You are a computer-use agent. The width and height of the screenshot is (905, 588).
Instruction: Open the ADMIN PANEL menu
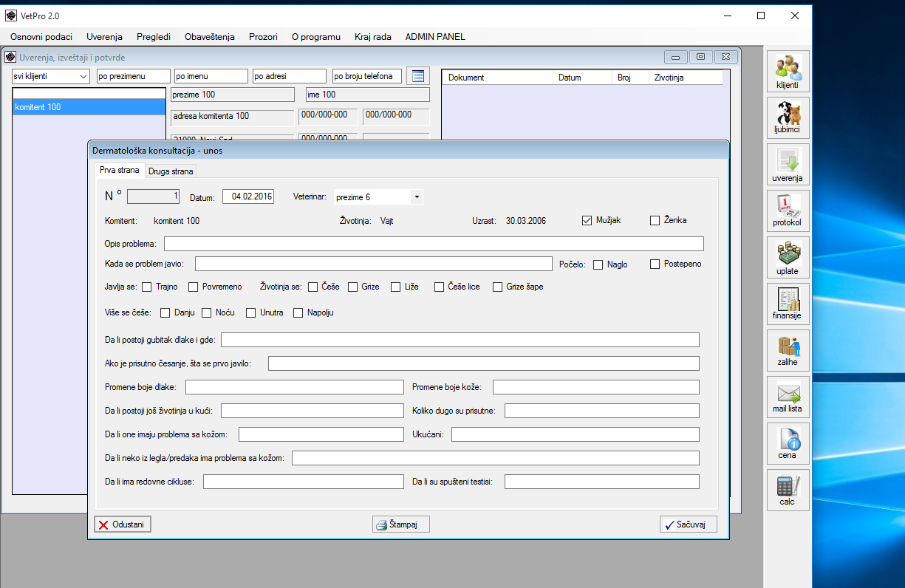(x=435, y=37)
